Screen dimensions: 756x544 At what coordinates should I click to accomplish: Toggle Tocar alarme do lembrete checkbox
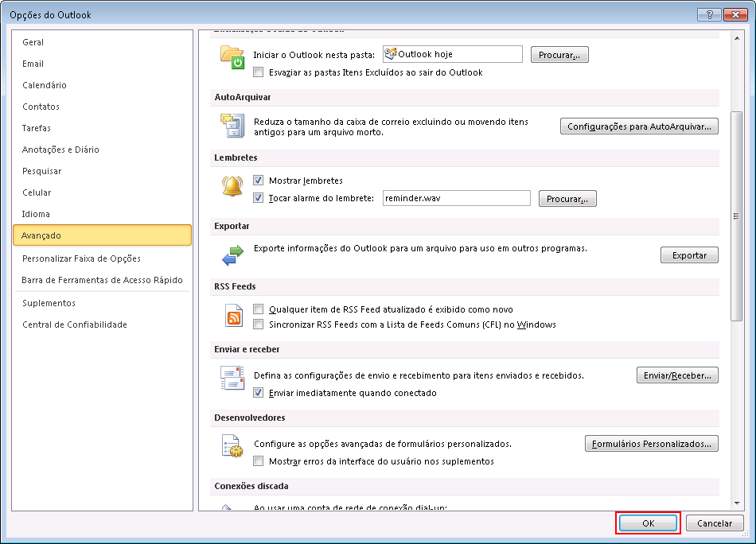tap(259, 197)
